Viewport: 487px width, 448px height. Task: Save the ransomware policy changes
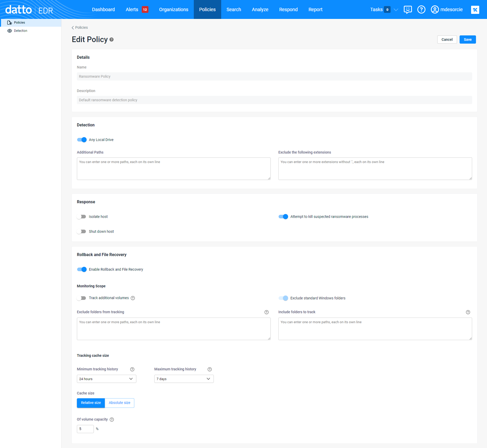(467, 39)
